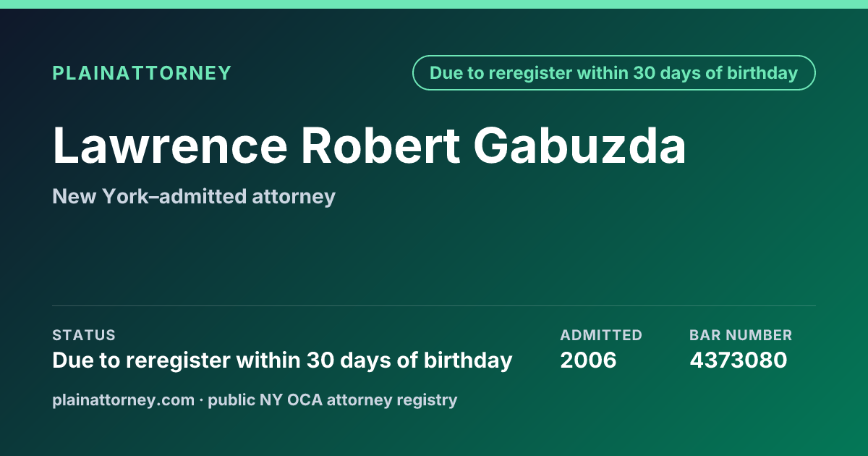The image size is (868, 456).
Task: Click the ADMITTED field label
Action: [x=601, y=335]
